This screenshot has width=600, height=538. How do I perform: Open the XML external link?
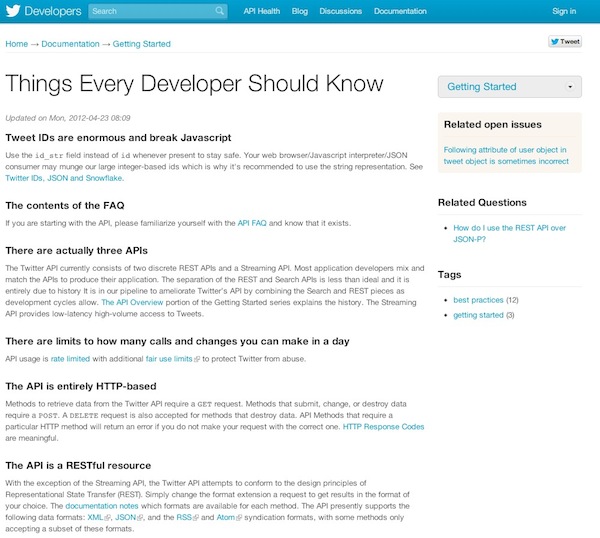[95, 517]
